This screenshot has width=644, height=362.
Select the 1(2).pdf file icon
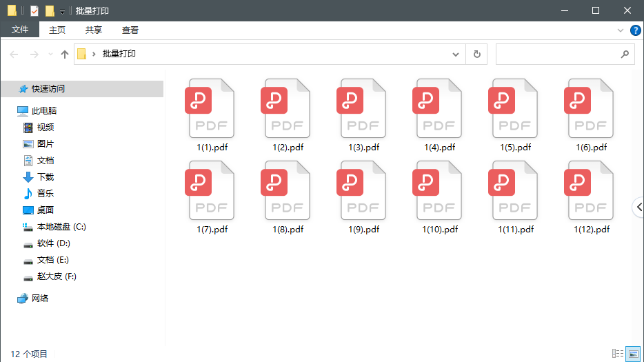[x=285, y=108]
